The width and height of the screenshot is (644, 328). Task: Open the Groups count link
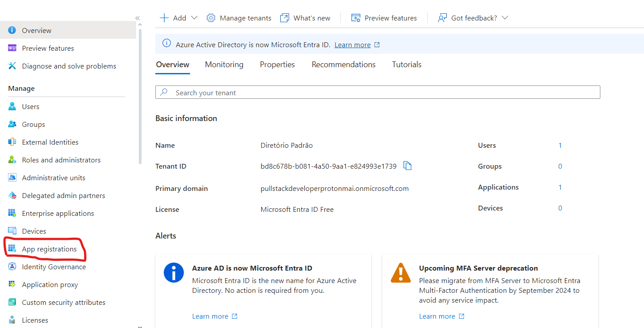(560, 166)
